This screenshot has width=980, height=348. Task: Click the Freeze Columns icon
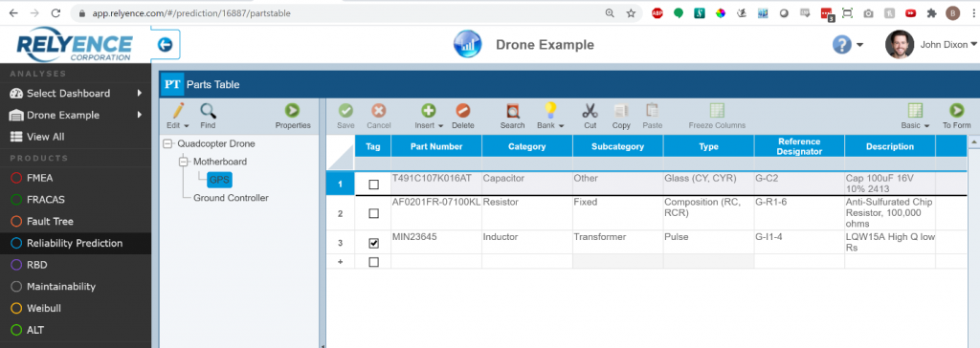pyautogui.click(x=717, y=111)
